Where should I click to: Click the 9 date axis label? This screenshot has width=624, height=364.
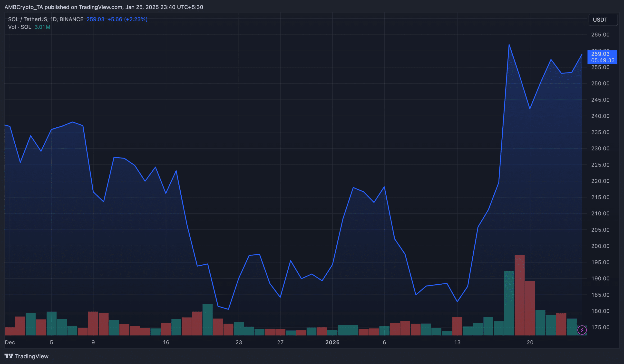click(93, 342)
